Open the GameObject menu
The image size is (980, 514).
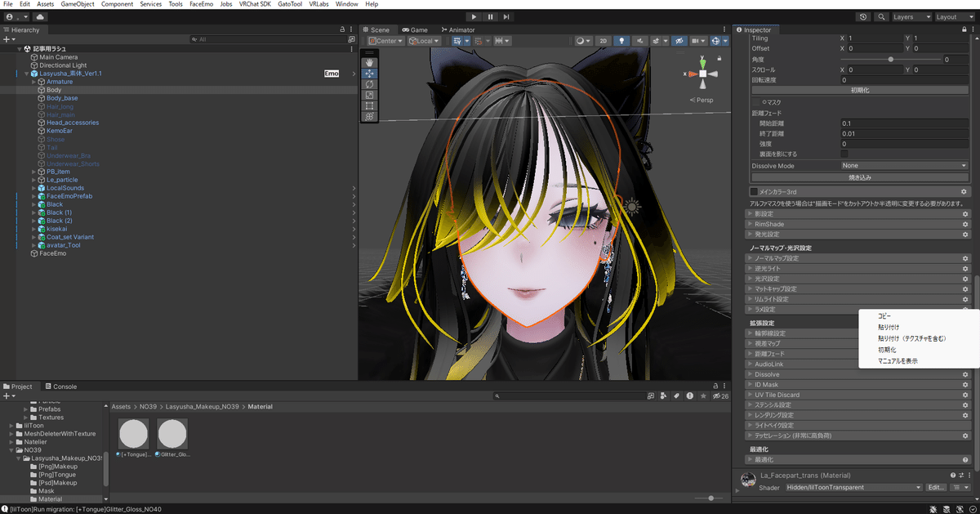(78, 4)
